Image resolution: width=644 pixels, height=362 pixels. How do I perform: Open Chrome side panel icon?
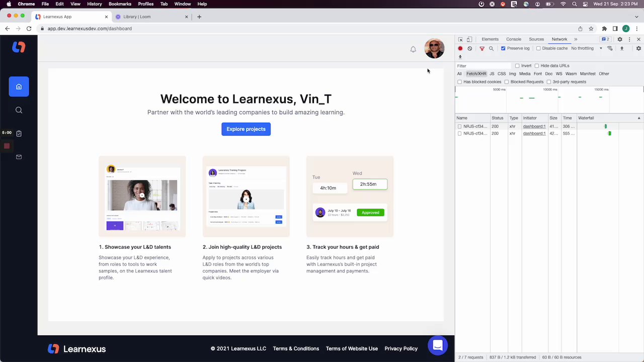615,29
